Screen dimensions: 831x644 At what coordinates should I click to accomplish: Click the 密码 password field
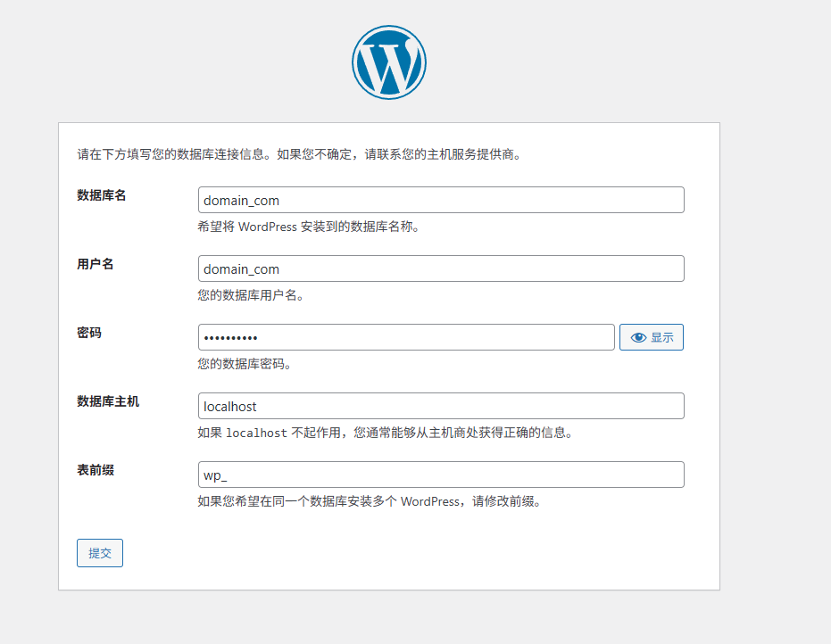click(406, 337)
